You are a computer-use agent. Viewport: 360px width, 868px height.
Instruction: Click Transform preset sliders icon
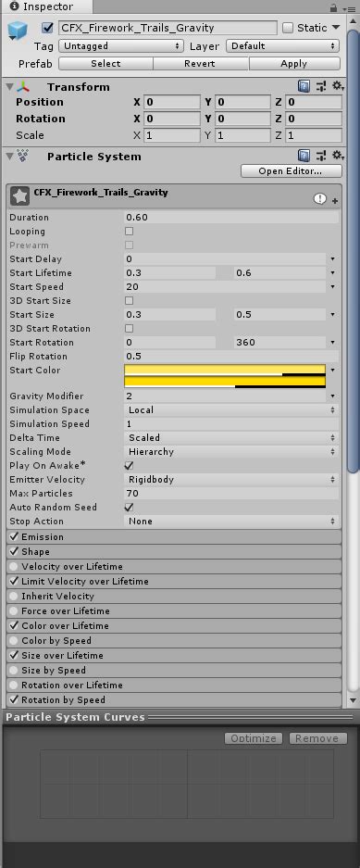[x=321, y=86]
